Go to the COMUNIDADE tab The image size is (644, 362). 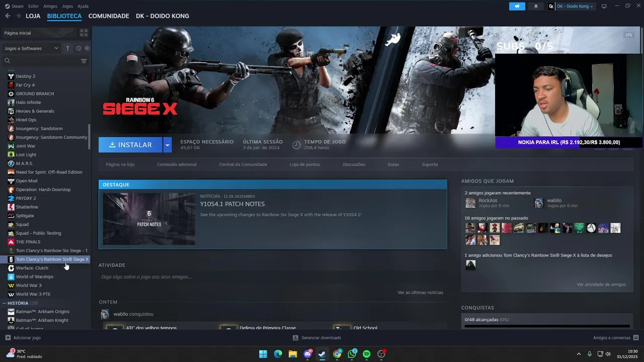[109, 16]
